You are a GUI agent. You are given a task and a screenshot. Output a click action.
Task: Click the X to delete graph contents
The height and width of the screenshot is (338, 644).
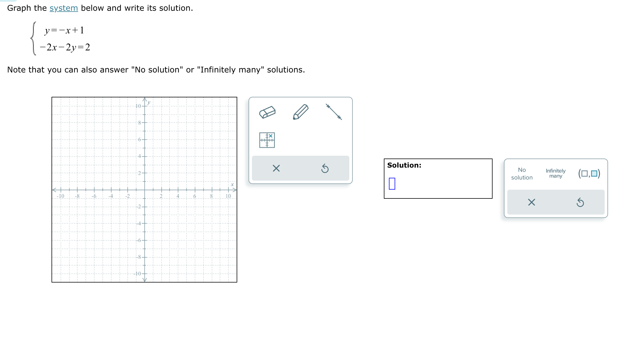coord(276,168)
